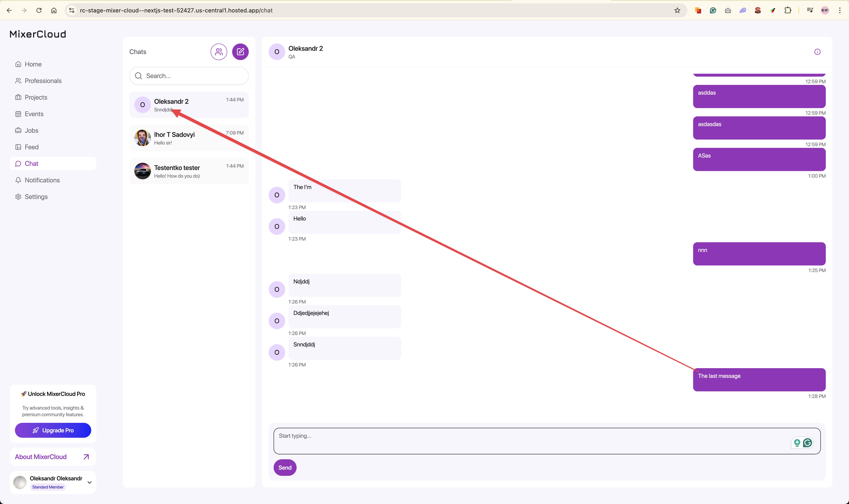Image resolution: width=849 pixels, height=504 pixels.
Task: Navigate to Settings in sidebar
Action: click(x=36, y=197)
